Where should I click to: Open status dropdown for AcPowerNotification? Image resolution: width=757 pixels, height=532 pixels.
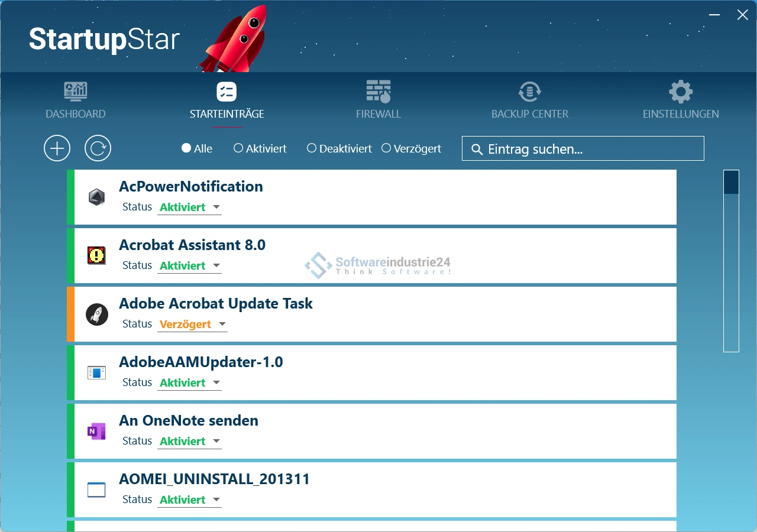coord(216,207)
